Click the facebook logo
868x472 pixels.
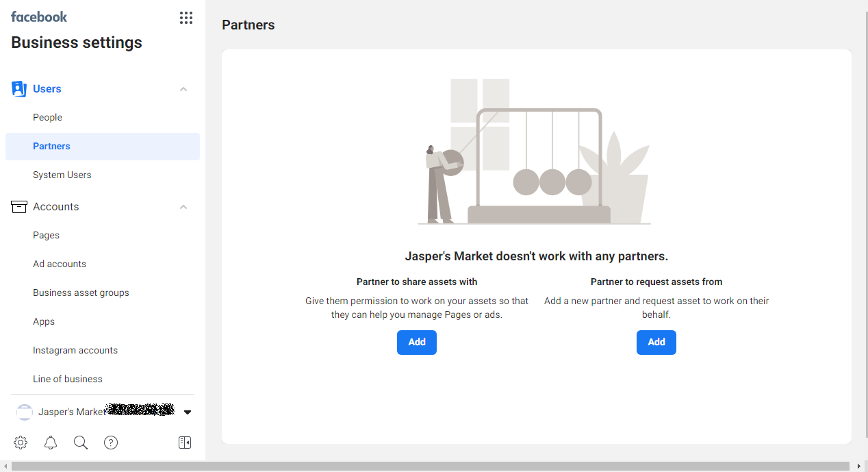pos(39,17)
